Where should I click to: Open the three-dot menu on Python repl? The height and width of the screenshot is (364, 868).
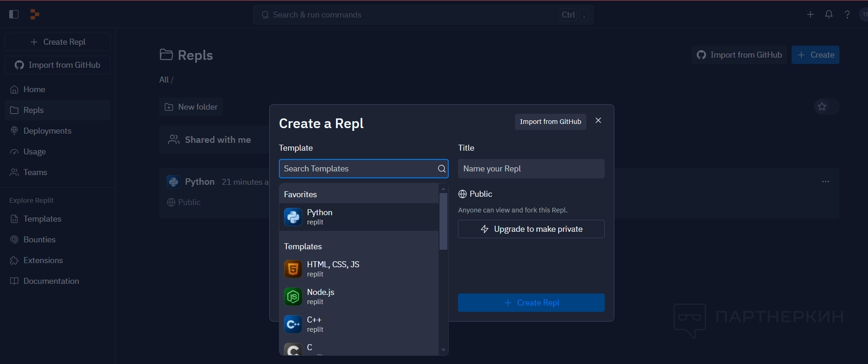(x=826, y=182)
